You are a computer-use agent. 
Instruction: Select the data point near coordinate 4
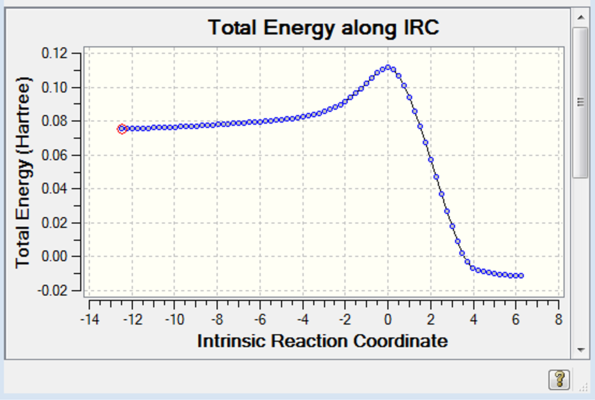pos(473,268)
